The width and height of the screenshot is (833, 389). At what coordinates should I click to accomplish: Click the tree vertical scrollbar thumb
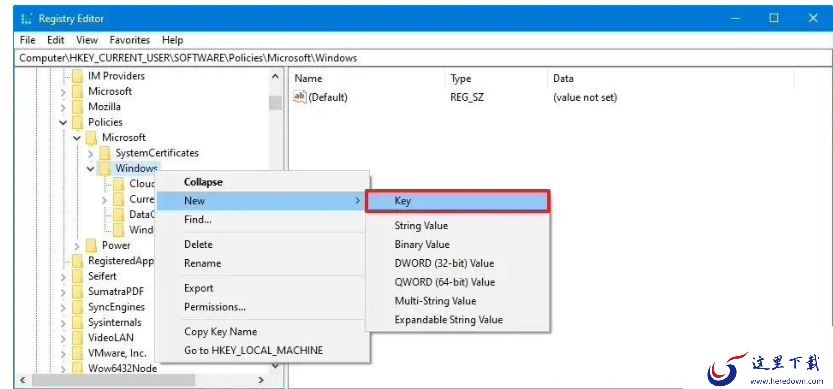point(275,102)
